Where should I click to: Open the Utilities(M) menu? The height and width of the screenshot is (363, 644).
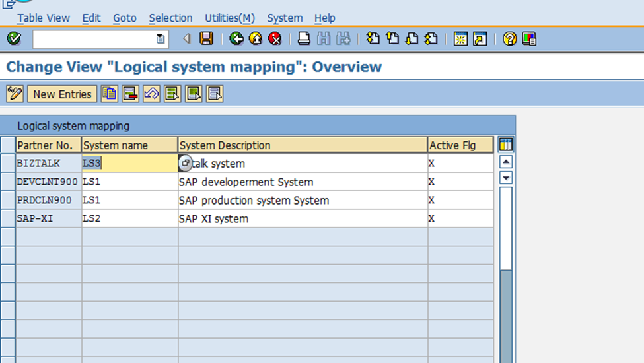pos(230,18)
